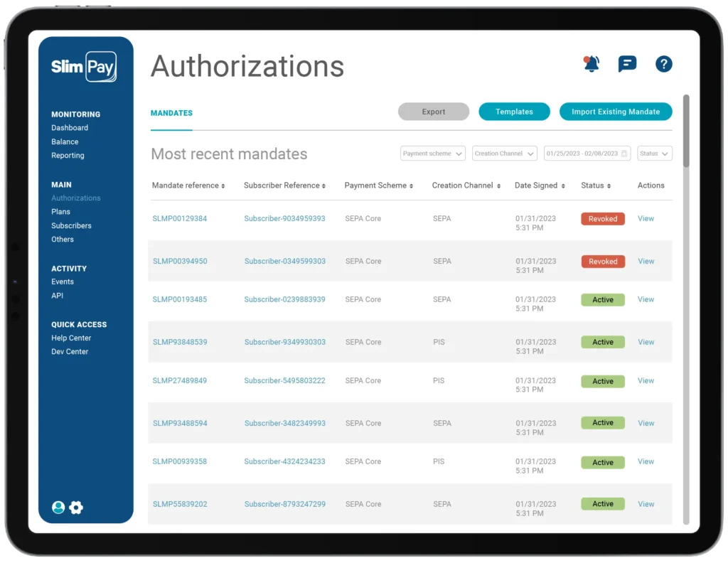The image size is (728, 563).
Task: Expand the Creation Channel filter dropdown
Action: point(504,154)
